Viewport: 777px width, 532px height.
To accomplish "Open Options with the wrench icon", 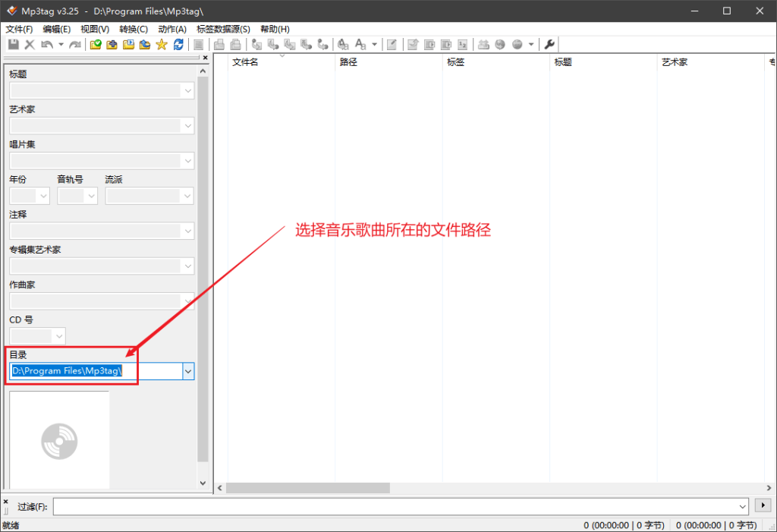I will tap(549, 45).
